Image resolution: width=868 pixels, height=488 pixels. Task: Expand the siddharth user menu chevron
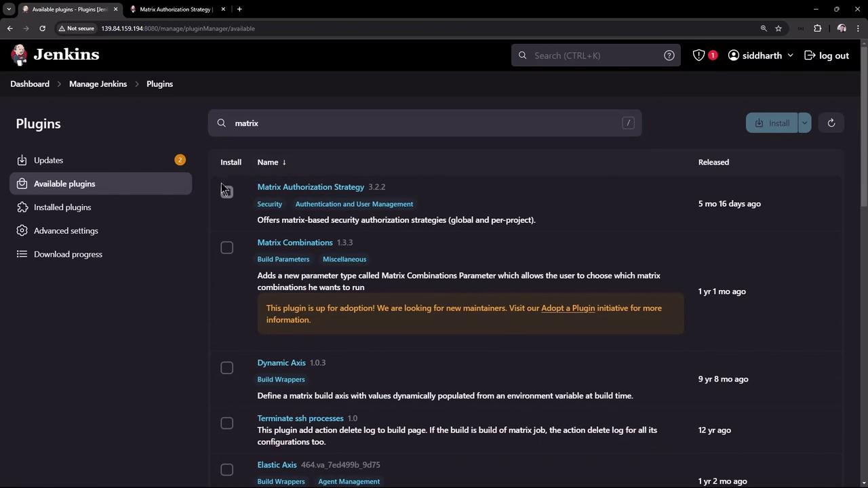(790, 56)
